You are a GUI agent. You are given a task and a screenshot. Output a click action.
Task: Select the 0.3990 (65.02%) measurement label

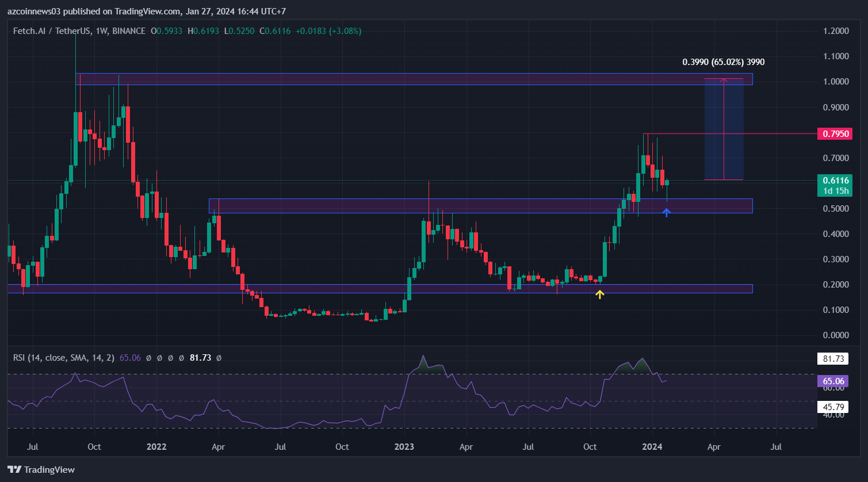pyautogui.click(x=723, y=62)
